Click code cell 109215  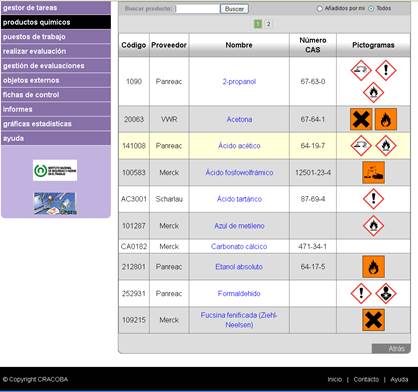click(134, 320)
